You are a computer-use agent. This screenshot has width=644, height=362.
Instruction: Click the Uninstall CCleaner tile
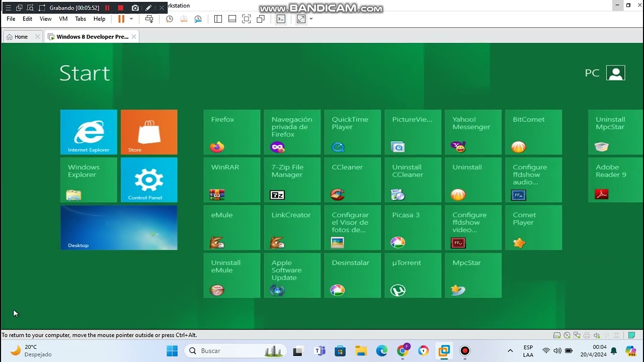[413, 179]
